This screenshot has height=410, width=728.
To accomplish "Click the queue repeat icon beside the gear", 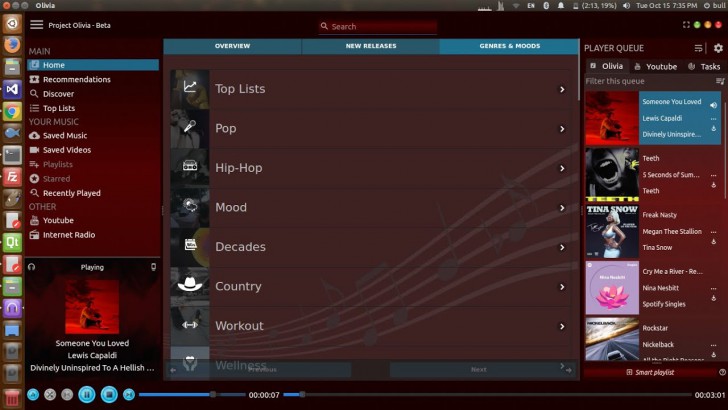I will click(x=698, y=48).
